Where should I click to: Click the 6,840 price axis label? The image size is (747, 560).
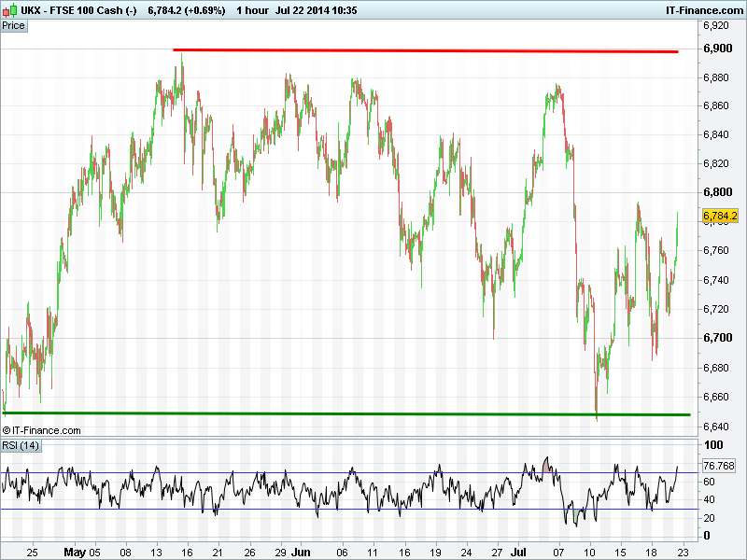pos(716,134)
